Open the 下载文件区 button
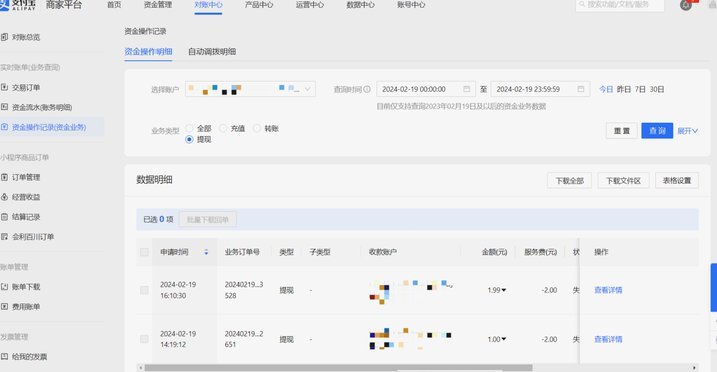 623,181
